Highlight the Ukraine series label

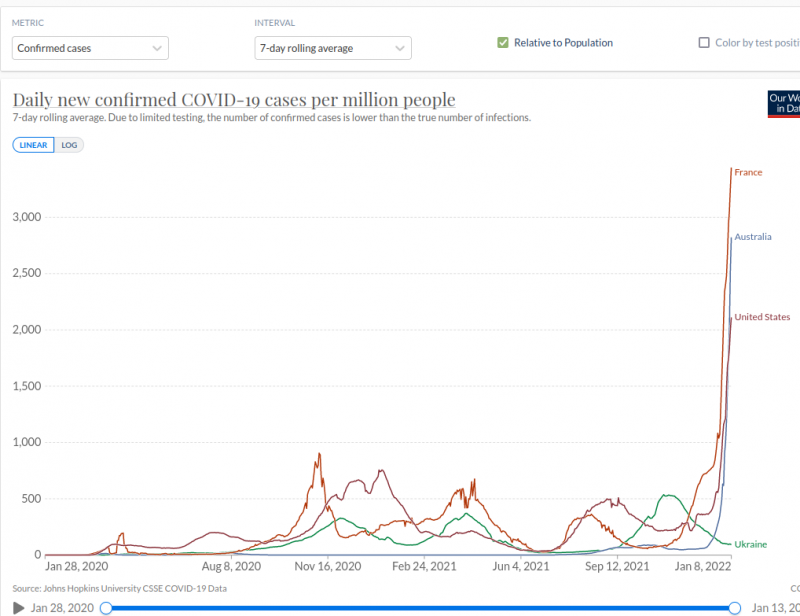751,544
